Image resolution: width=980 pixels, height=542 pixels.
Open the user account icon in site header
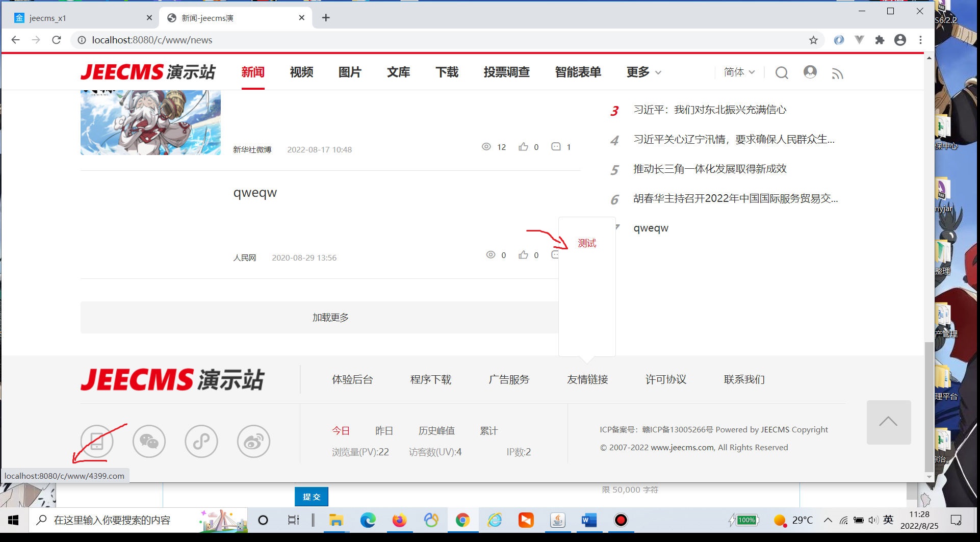pos(810,72)
